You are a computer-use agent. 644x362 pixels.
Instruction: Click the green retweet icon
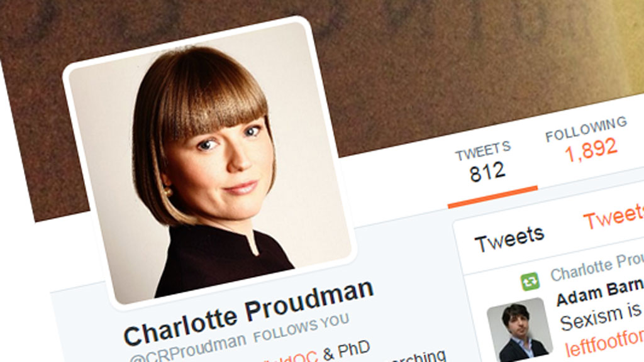pos(530,282)
